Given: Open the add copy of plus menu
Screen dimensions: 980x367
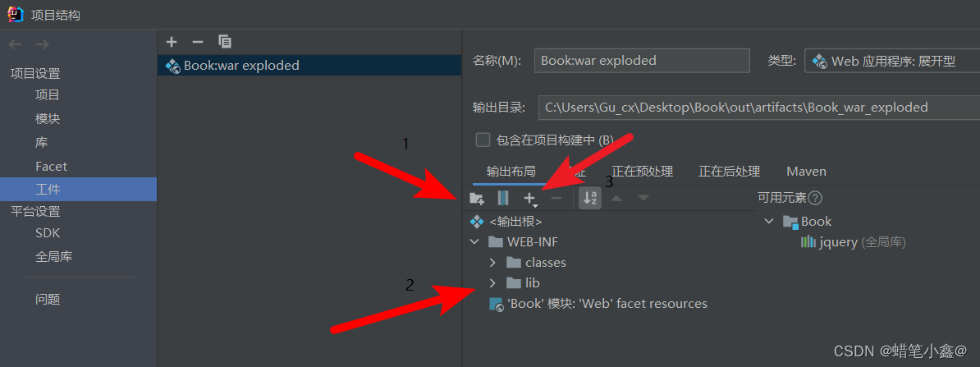Looking at the screenshot, I should pos(530,200).
